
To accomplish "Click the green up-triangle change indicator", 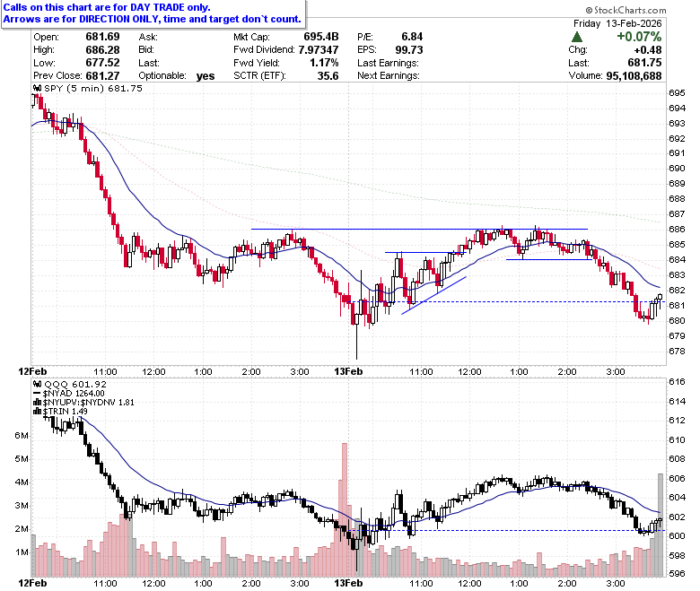I will tap(577, 37).
